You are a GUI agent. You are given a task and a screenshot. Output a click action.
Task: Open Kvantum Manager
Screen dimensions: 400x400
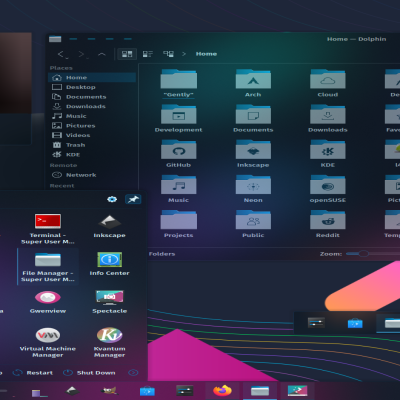(109, 342)
